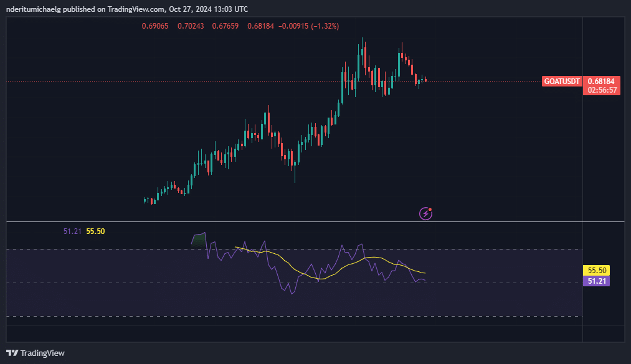The width and height of the screenshot is (631, 364).
Task: Click the published on TradingView.com header text
Action: click(127, 9)
